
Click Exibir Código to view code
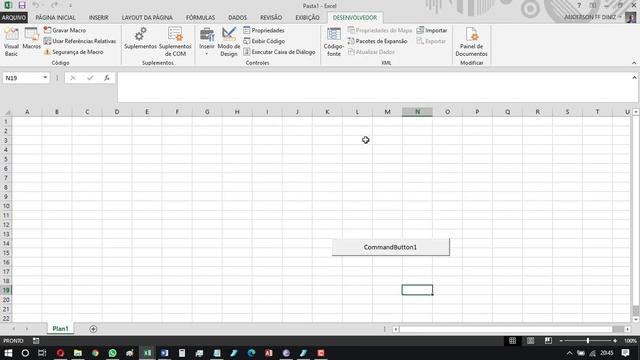[x=264, y=41]
